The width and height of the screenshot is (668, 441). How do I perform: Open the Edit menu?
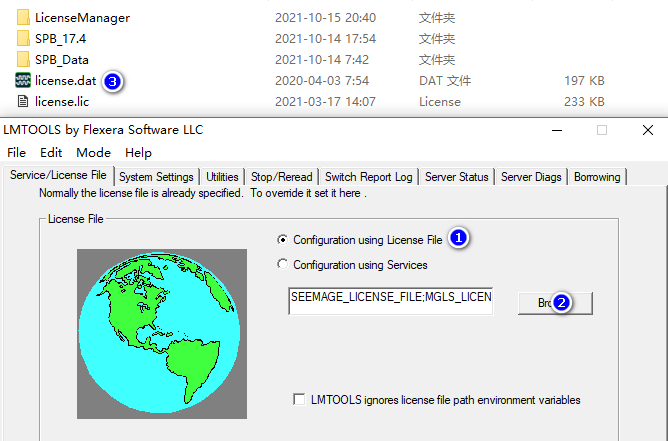point(51,153)
